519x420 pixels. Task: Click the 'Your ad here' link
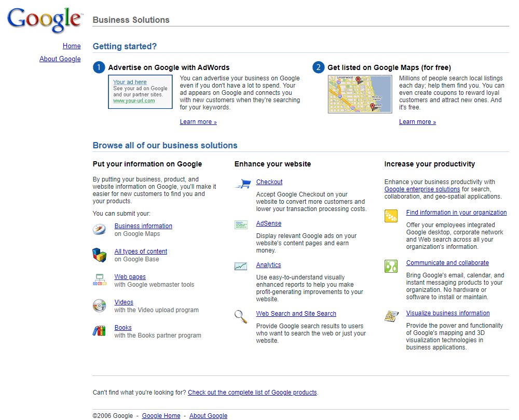(130, 82)
